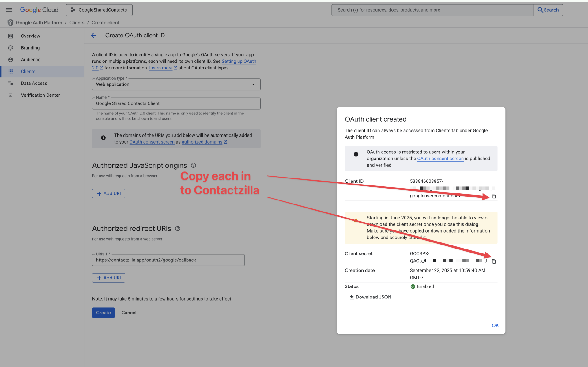Viewport: 588px width, 367px height.
Task: Click the Search button with magnifier
Action: tap(548, 10)
